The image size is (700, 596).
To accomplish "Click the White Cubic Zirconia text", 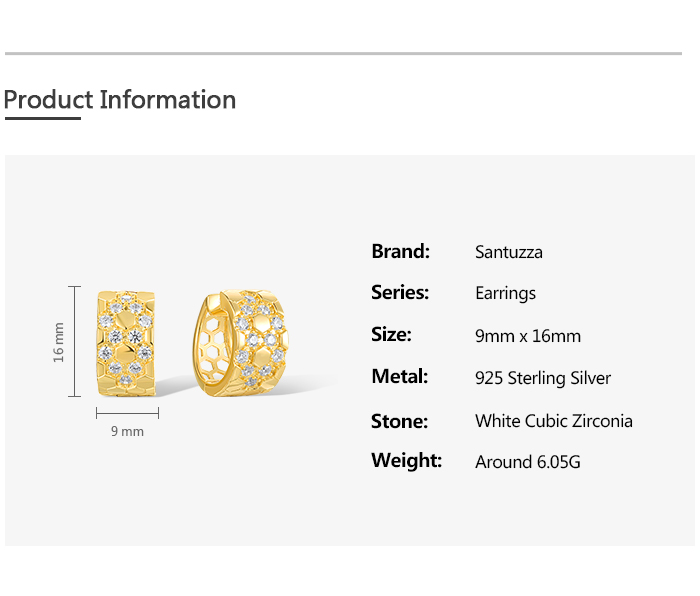I will (x=553, y=421).
